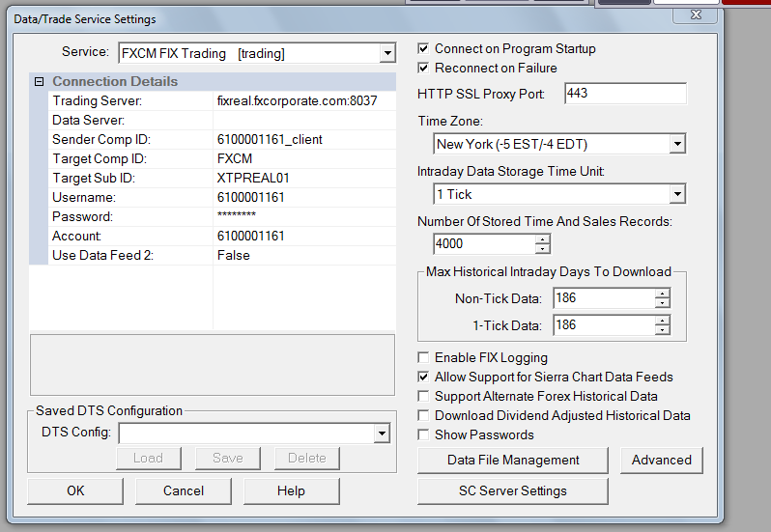Increase 1-Tick Data days value

[663, 321]
